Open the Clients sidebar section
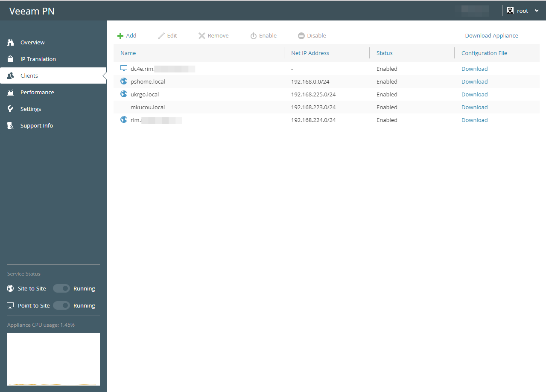Viewport: 546px width, 392px height. pyautogui.click(x=29, y=75)
